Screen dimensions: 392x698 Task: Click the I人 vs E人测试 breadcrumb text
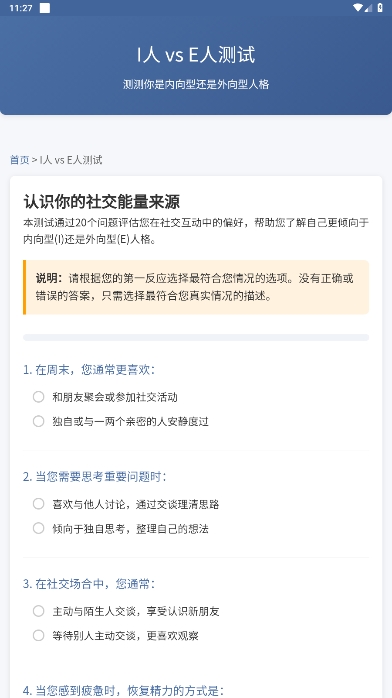pyautogui.click(x=71, y=160)
